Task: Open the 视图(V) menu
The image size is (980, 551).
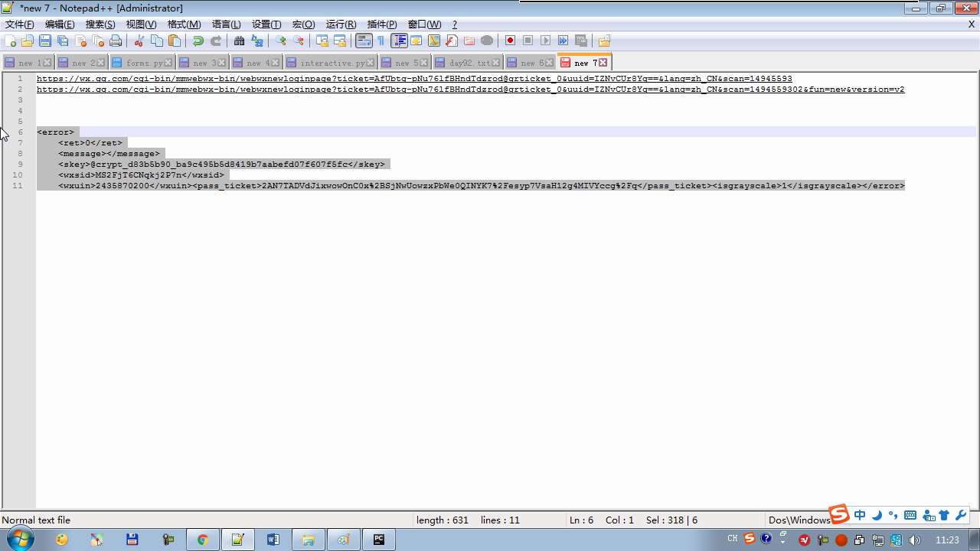Action: pyautogui.click(x=141, y=24)
